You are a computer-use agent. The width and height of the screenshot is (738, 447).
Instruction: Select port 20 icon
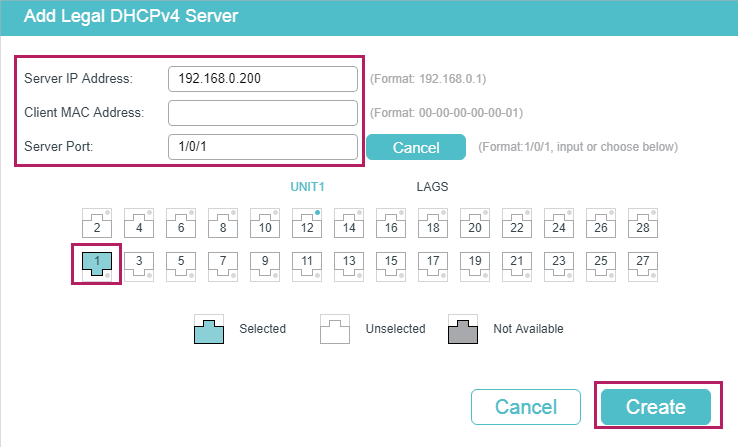(x=475, y=223)
